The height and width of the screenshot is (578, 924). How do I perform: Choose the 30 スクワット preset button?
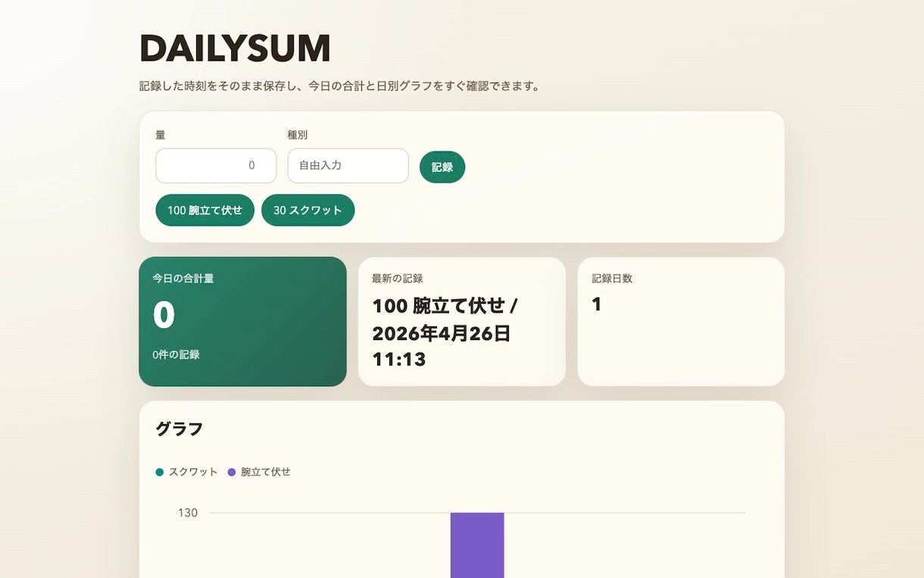pos(307,210)
